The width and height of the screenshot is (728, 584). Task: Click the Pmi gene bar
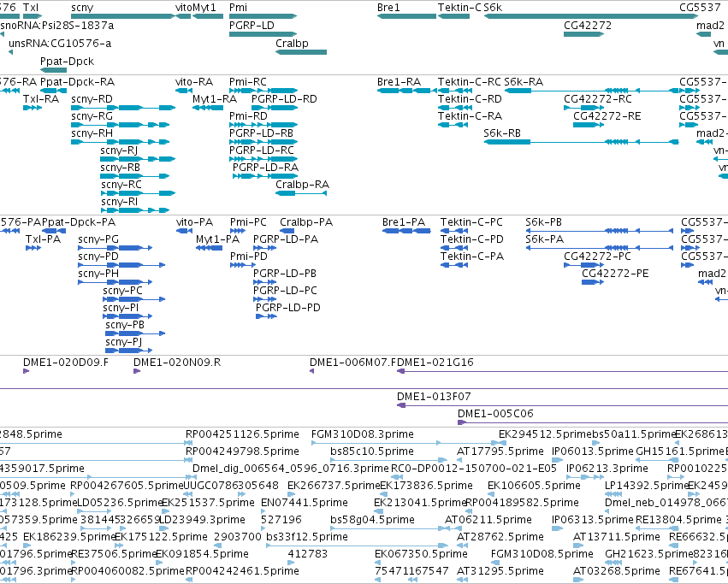263,16
